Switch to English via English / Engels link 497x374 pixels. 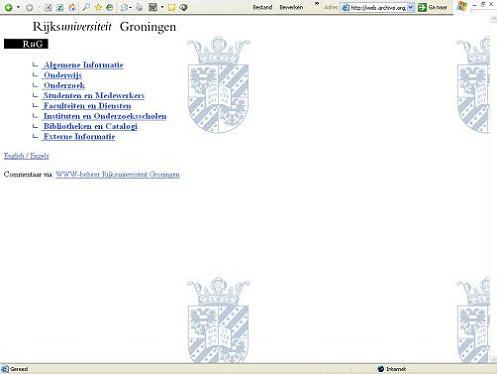pos(26,156)
